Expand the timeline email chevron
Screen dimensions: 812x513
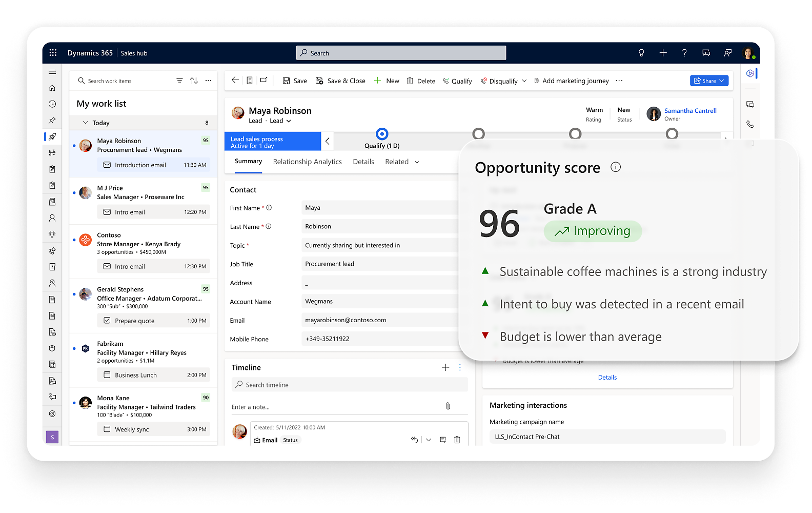point(429,440)
